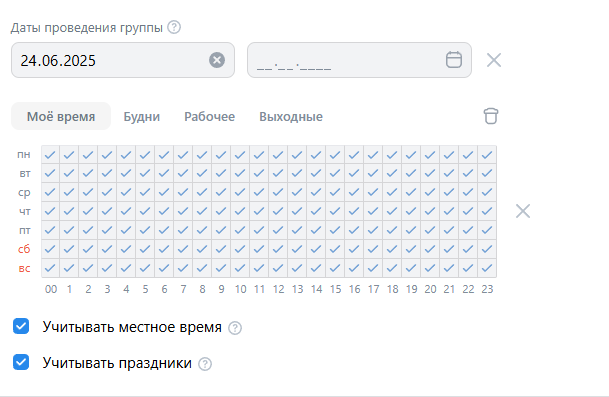Image resolution: width=609 pixels, height=397 pixels.
Task: Toggle сб at hour 5 cell
Action: (145, 249)
